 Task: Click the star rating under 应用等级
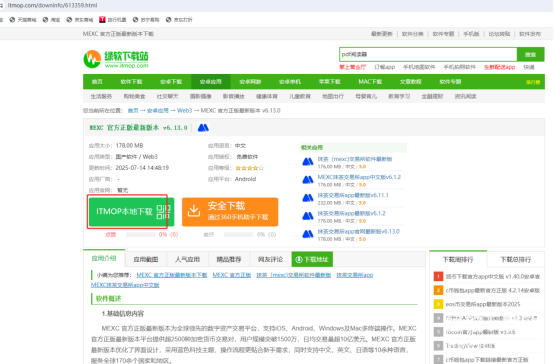(250, 168)
